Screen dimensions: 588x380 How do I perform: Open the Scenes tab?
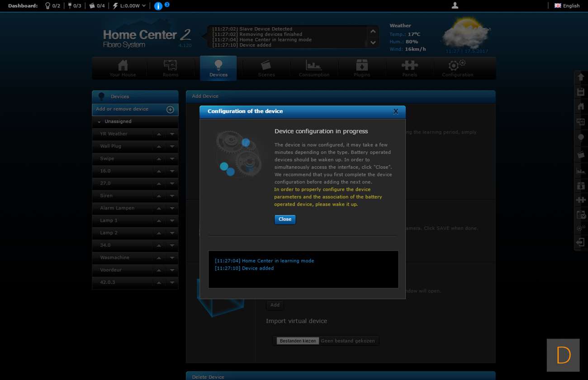(266, 68)
